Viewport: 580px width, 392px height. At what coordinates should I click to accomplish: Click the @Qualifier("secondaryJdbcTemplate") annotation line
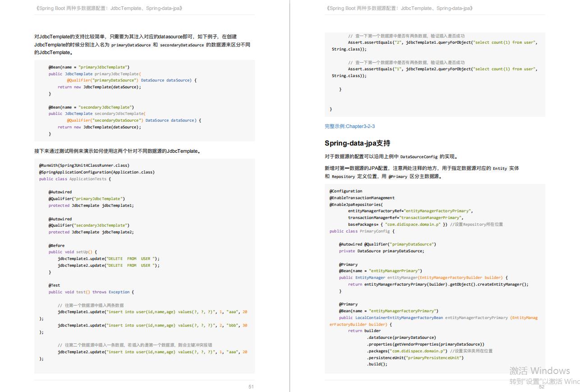click(89, 225)
